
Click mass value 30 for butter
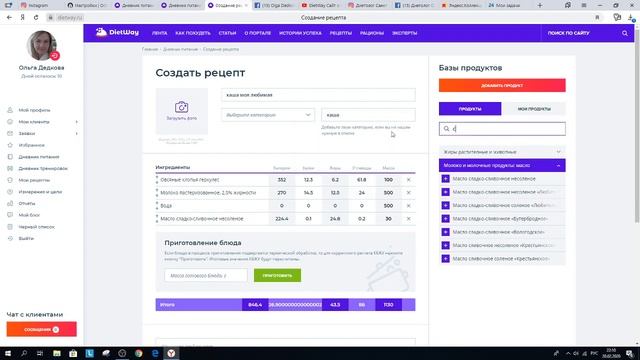(388, 219)
